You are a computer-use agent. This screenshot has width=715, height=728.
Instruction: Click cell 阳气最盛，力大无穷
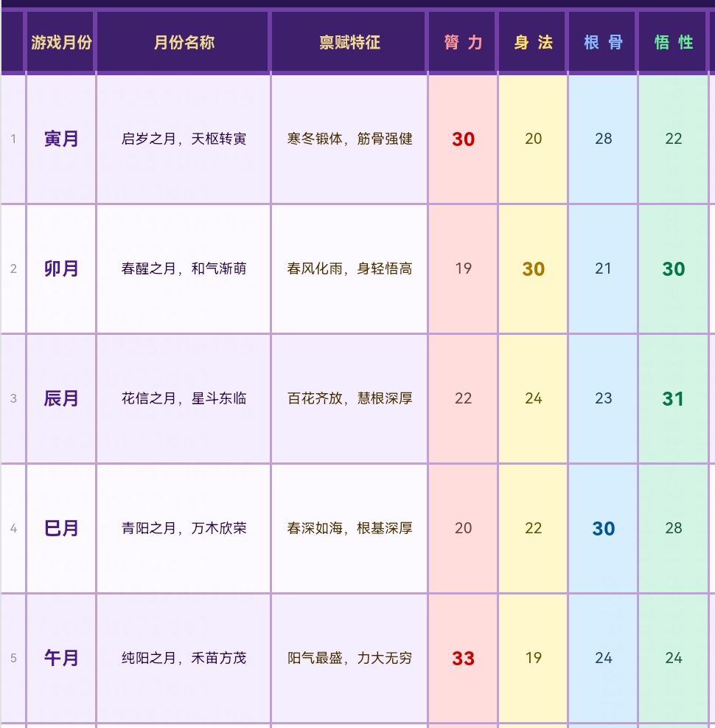pyautogui.click(x=349, y=658)
